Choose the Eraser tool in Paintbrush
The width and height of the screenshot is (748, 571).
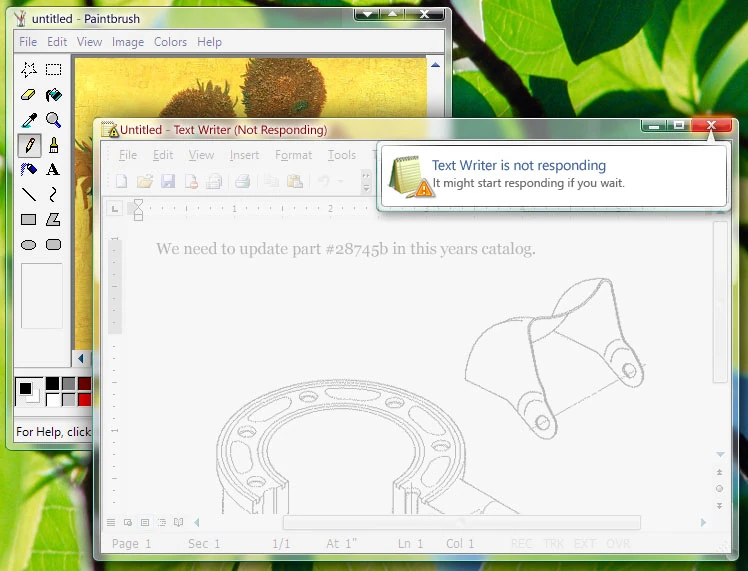point(29,94)
